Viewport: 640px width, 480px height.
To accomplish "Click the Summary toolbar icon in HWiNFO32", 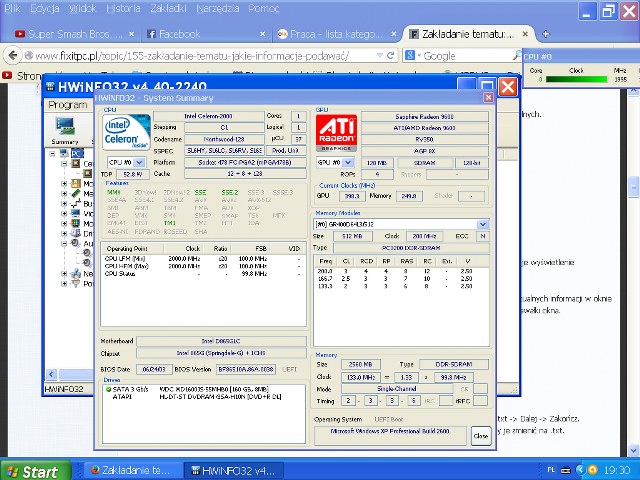I will [65, 130].
